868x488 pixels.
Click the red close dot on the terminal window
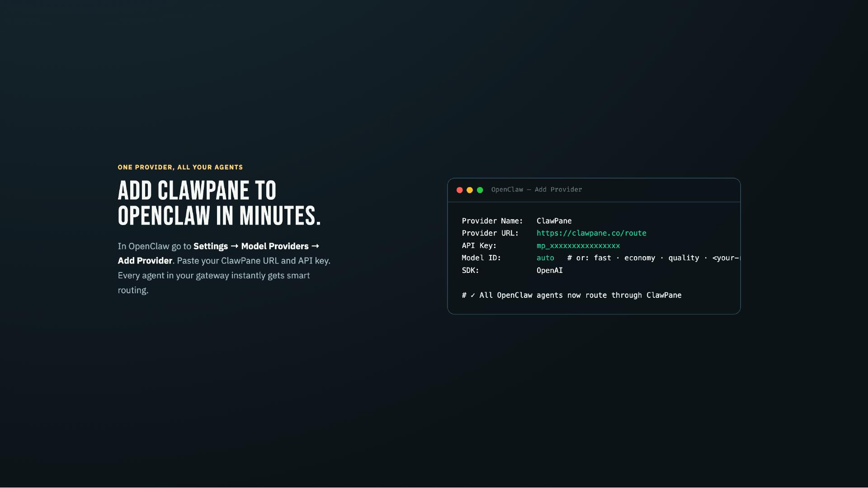pos(460,190)
